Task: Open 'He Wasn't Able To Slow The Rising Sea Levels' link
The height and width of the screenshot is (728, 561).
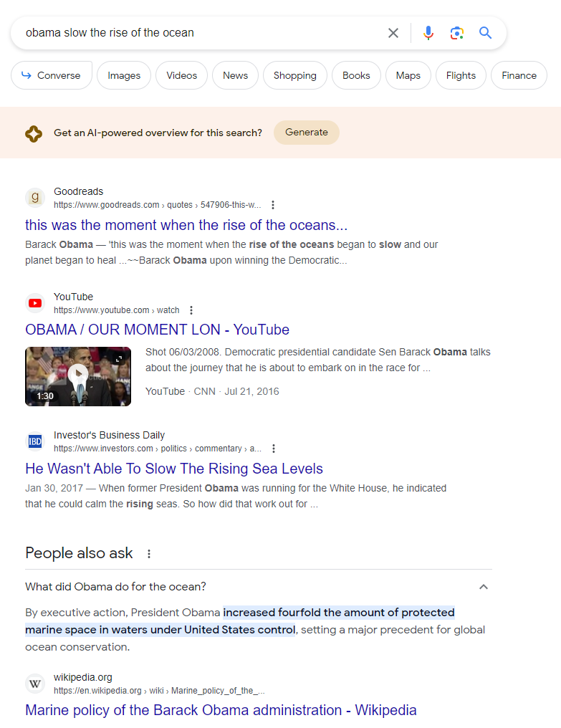Action: point(174,469)
